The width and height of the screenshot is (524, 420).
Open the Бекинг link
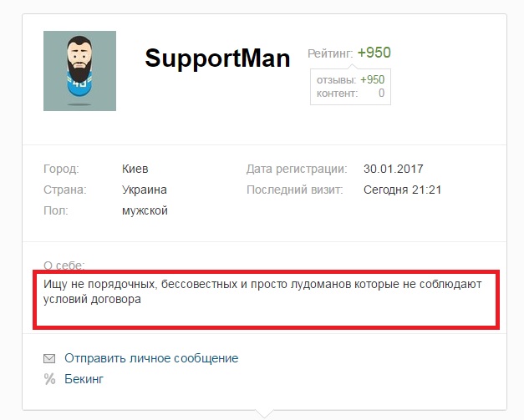click(84, 379)
